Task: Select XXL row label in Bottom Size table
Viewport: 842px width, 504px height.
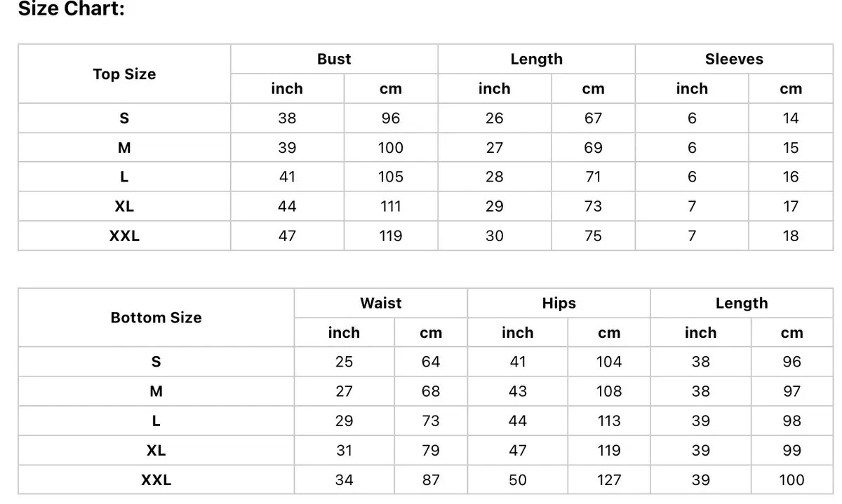Action: click(156, 480)
